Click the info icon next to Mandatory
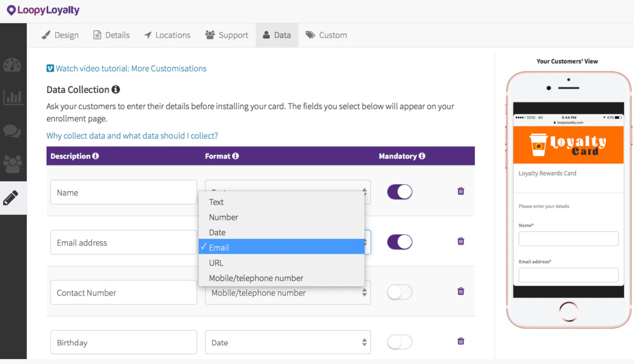 click(x=422, y=156)
